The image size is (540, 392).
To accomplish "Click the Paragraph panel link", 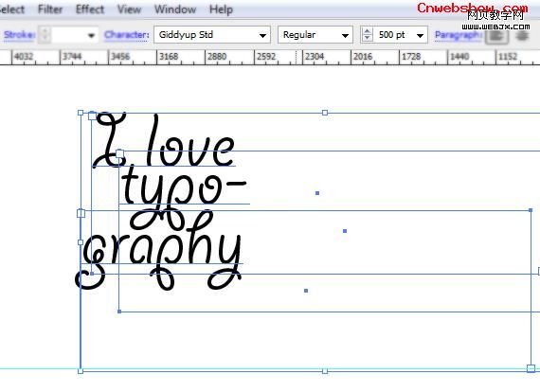I will (x=458, y=35).
